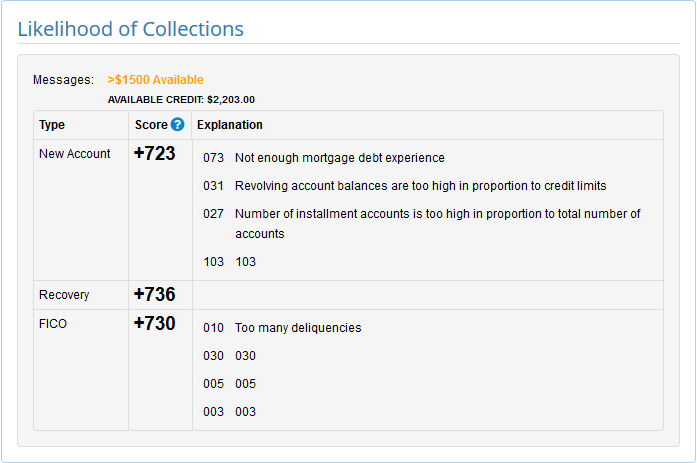Select the New Account row label
Image resolution: width=697 pixels, height=463 pixels.
(74, 154)
